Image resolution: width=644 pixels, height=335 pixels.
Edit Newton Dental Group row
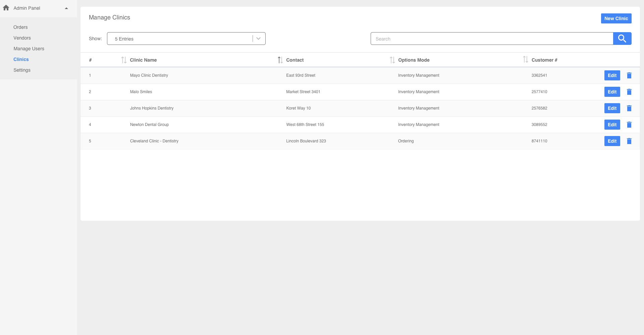click(612, 125)
